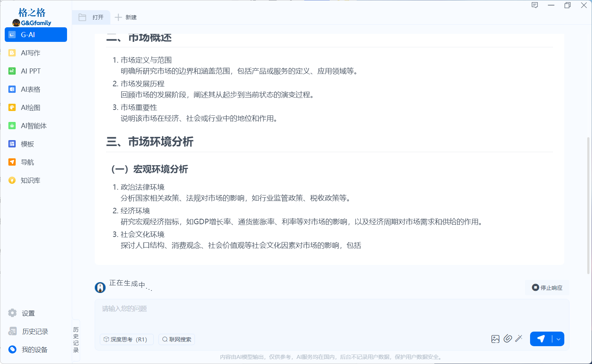Screen dimensions: 592x364
Task: Click the assistant penguin avatar
Action: (100, 287)
